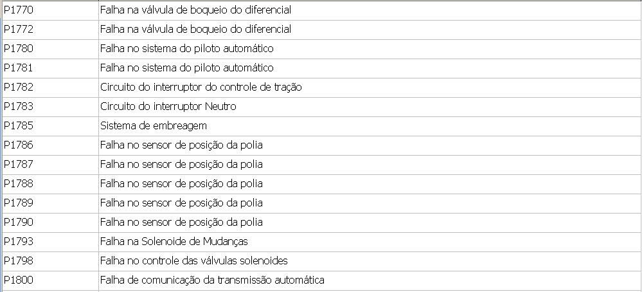Click 'Falha de comunicação da transmissão automática' text
Viewport: 644px width, 292px height.
click(x=212, y=280)
